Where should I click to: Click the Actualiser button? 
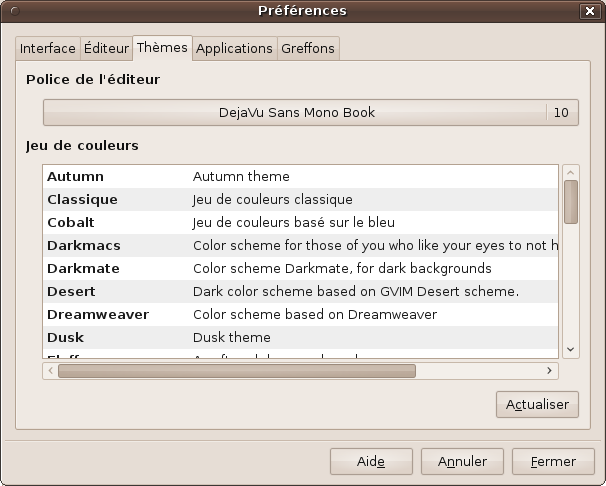coord(537,404)
